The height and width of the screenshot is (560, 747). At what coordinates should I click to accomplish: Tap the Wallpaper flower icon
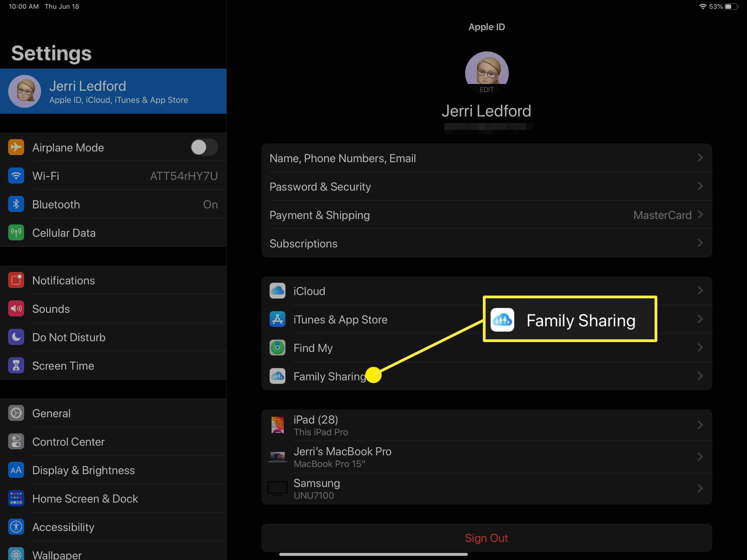coord(16,554)
